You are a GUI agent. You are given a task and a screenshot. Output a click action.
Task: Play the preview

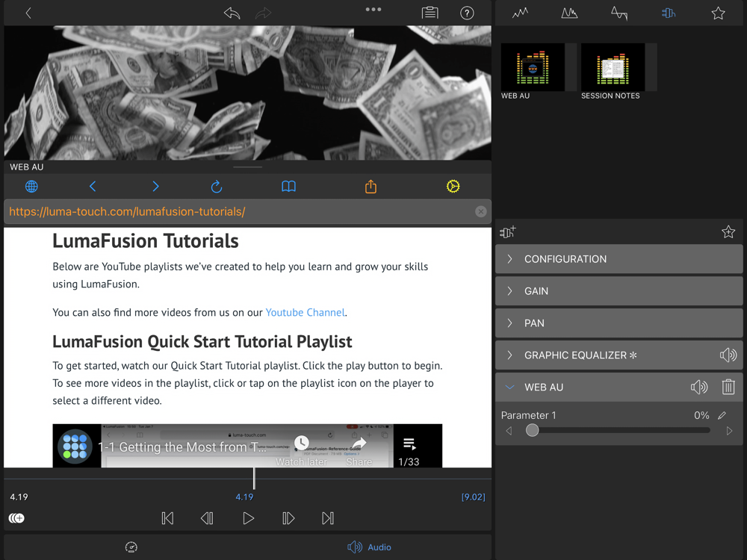[248, 518]
